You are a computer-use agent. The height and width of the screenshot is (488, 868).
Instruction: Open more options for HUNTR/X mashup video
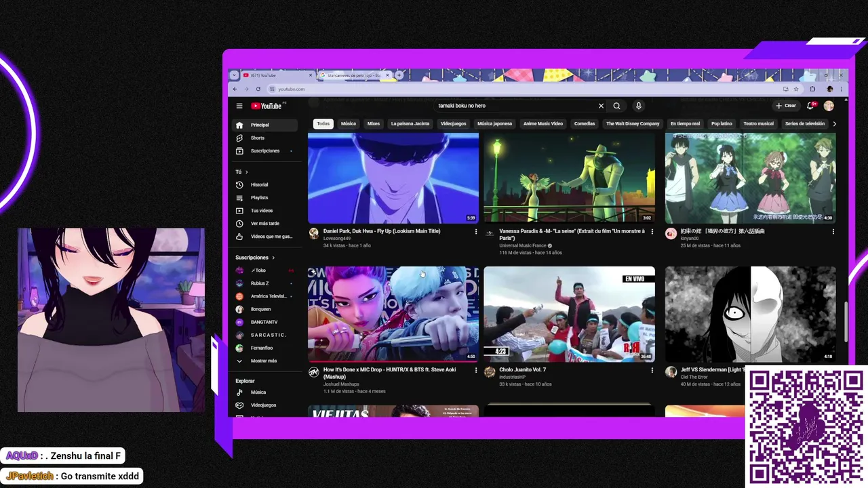point(476,371)
